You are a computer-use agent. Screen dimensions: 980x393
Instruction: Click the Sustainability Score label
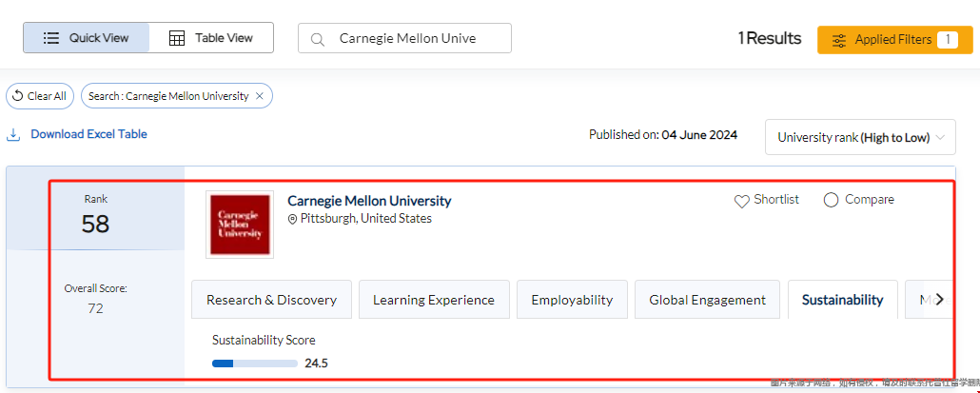pos(264,340)
